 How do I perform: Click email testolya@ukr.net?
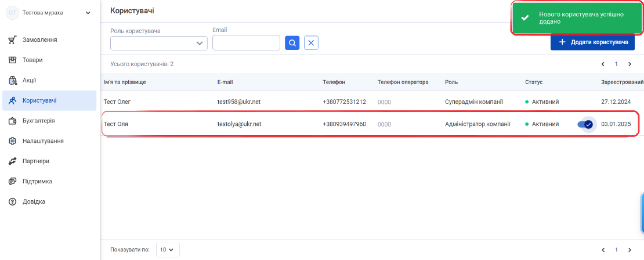tap(240, 124)
